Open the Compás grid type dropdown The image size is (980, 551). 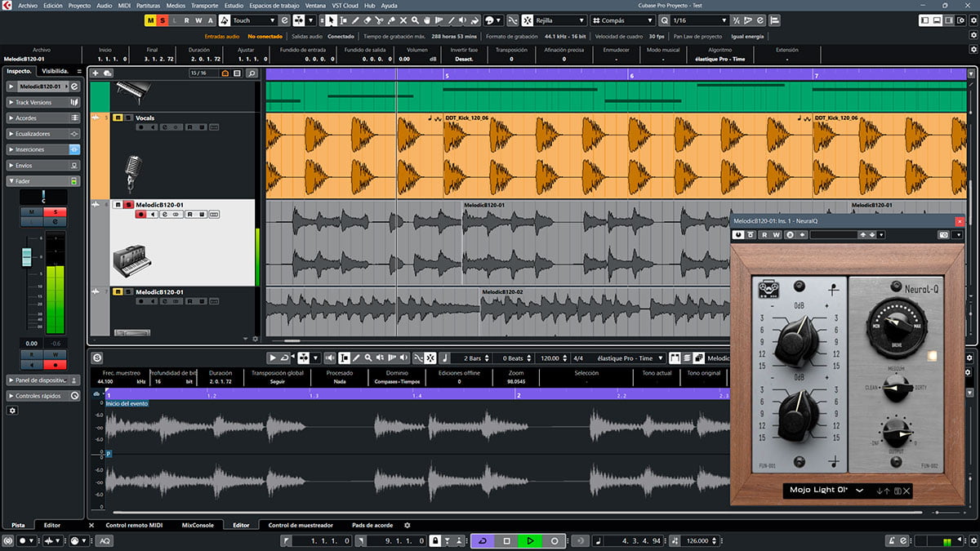pyautogui.click(x=622, y=20)
